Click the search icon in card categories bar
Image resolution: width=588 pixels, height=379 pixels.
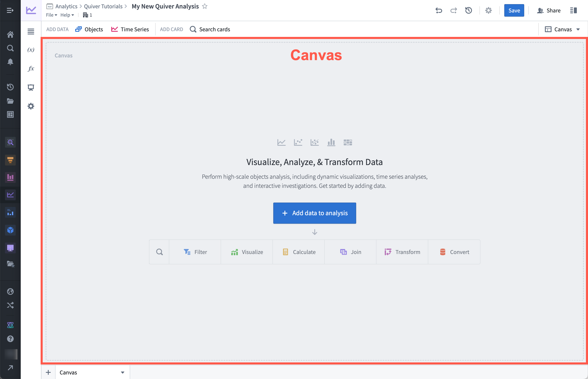click(x=159, y=252)
